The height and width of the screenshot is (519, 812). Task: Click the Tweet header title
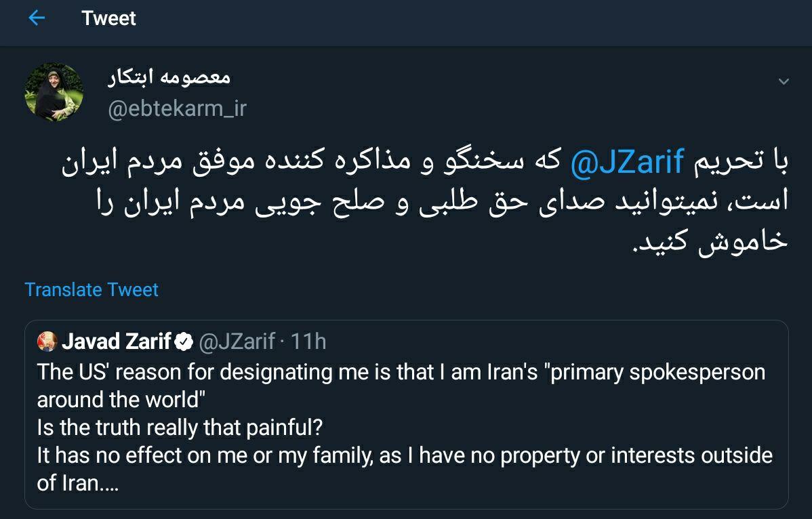(x=108, y=18)
